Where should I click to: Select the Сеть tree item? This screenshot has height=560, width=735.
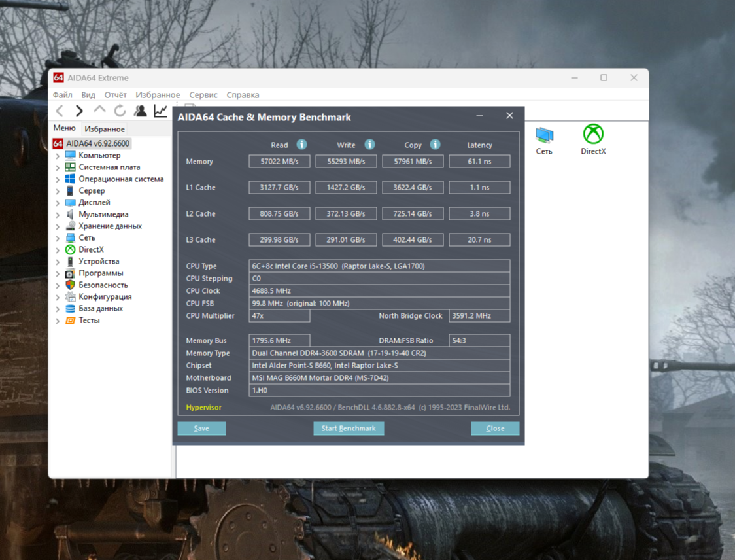[x=87, y=237]
